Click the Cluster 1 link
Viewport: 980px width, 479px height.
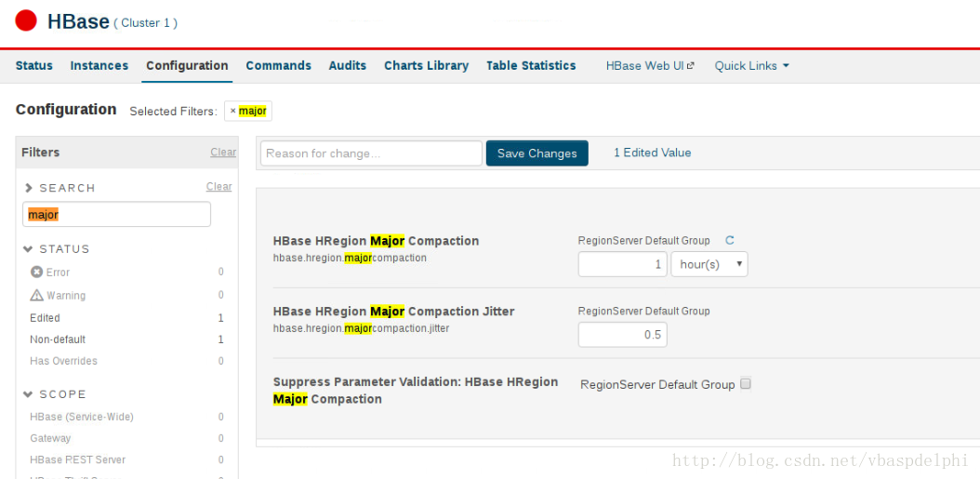[x=145, y=23]
